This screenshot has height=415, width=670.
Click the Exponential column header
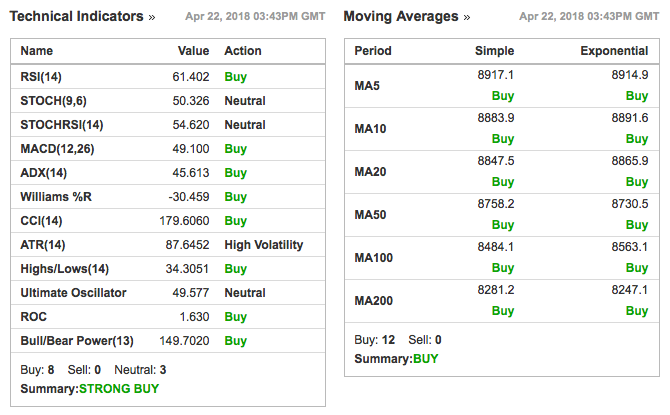(x=614, y=51)
